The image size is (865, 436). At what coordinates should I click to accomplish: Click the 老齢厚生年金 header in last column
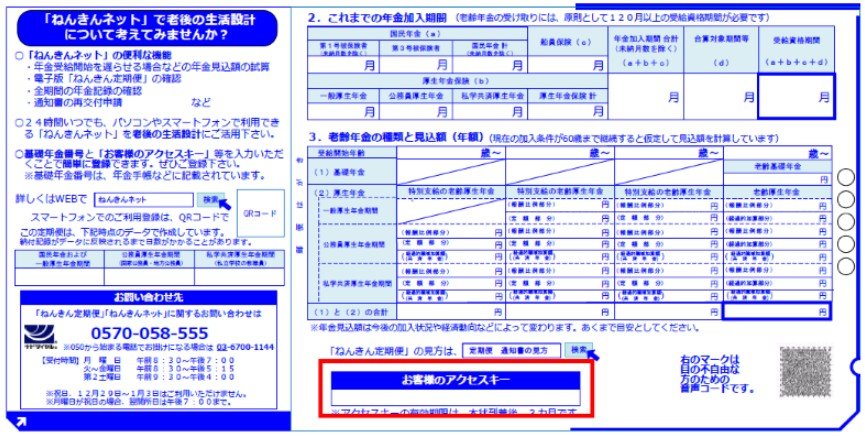pyautogui.click(x=777, y=191)
